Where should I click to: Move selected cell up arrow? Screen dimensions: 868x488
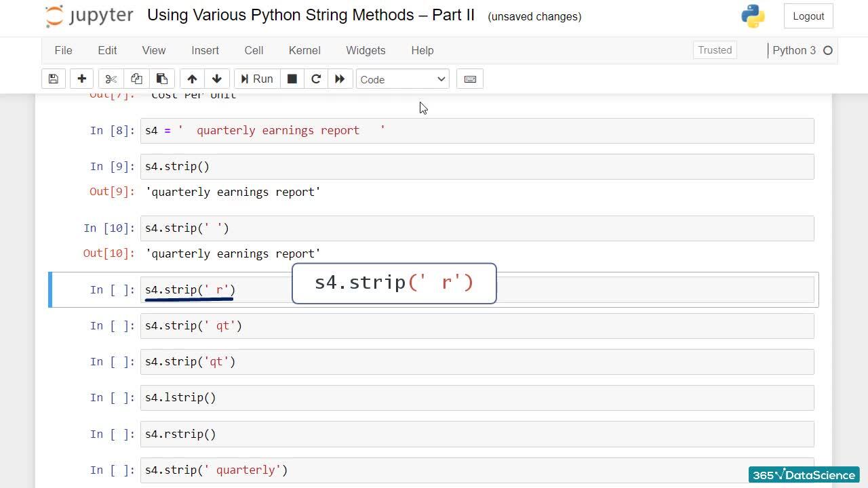pyautogui.click(x=192, y=79)
